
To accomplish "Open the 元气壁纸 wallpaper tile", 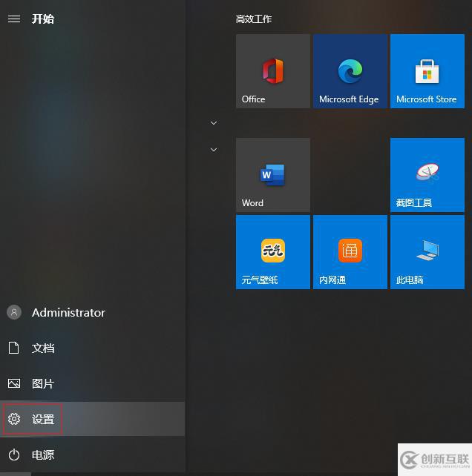I will (273, 252).
